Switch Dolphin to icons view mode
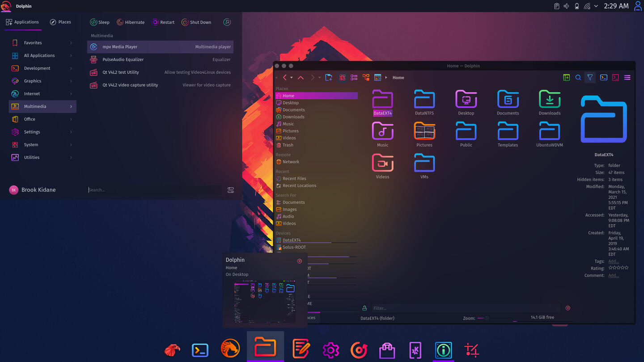This screenshot has height=362, width=644. click(343, 77)
